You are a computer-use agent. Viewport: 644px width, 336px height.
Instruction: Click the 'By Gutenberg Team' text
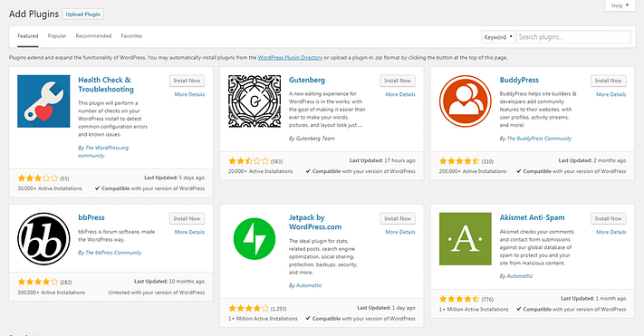pos(312,139)
